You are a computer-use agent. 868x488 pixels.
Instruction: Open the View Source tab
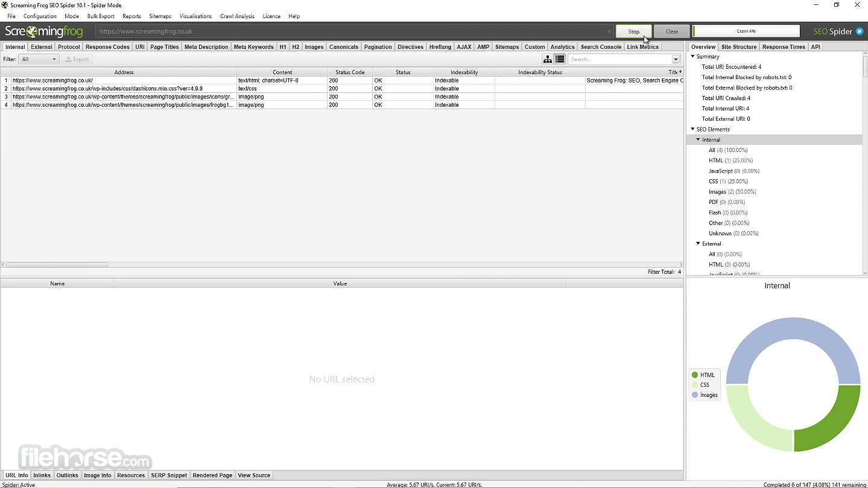coord(254,475)
